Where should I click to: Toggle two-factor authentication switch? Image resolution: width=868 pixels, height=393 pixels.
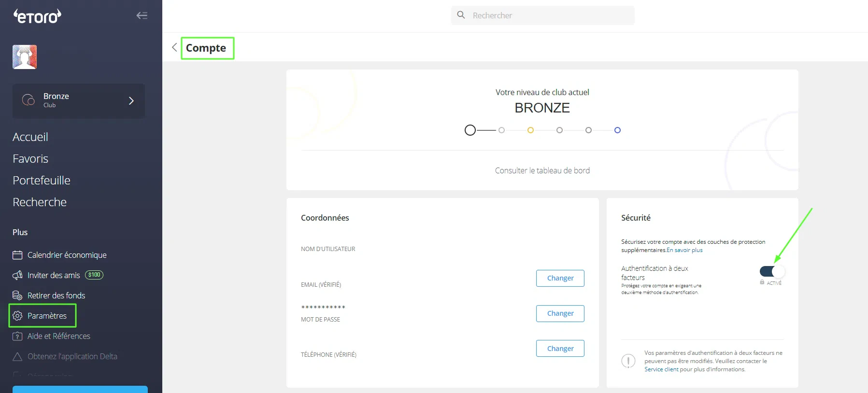pos(772,271)
